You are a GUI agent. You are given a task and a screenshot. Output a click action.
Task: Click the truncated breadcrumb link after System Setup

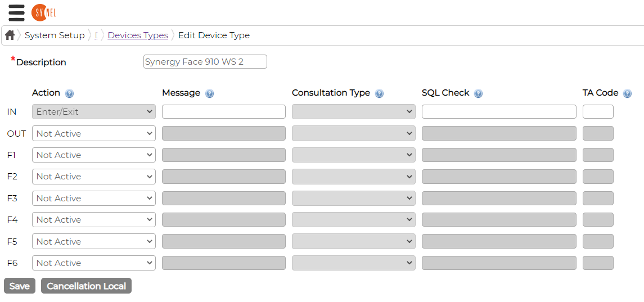(96, 35)
